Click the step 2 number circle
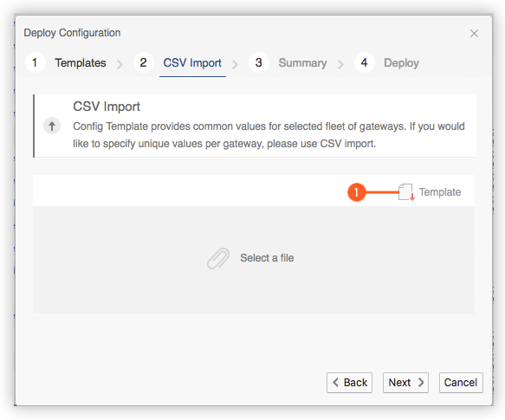Screen dimensions: 505x420 tap(143, 62)
